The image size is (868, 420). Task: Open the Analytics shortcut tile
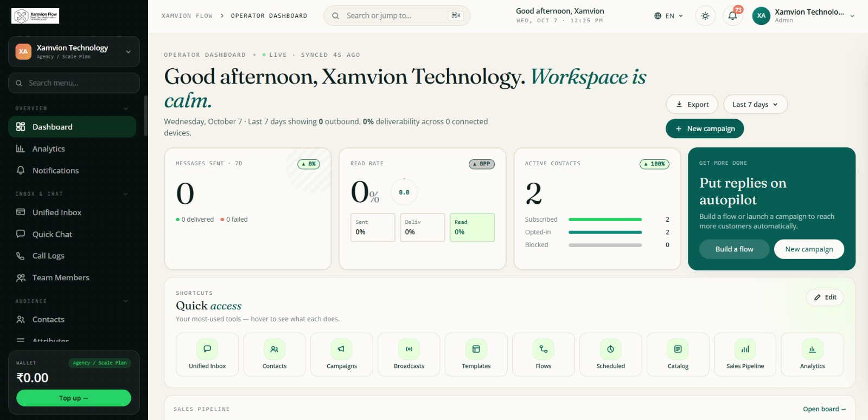coord(813,354)
